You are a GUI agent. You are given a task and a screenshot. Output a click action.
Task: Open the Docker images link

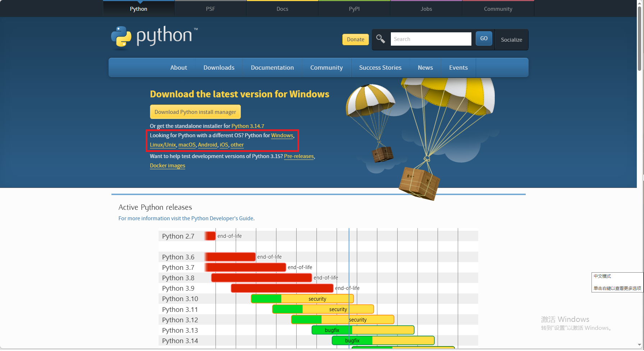click(x=168, y=166)
